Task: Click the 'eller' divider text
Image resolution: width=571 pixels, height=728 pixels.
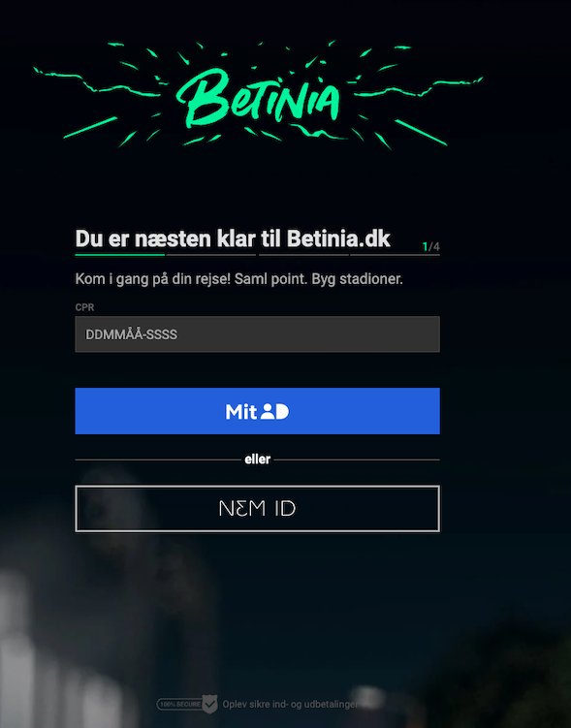Action: tap(257, 459)
